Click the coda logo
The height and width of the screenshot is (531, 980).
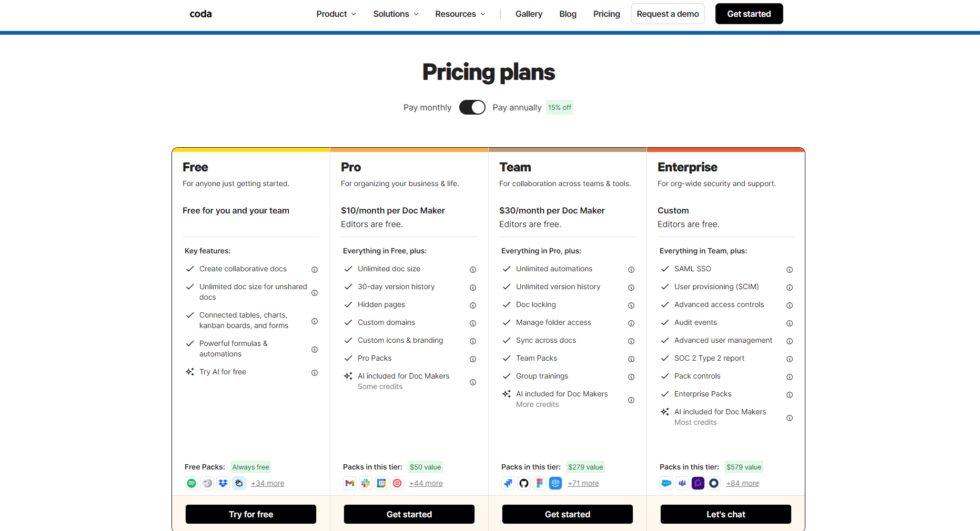(x=200, y=14)
